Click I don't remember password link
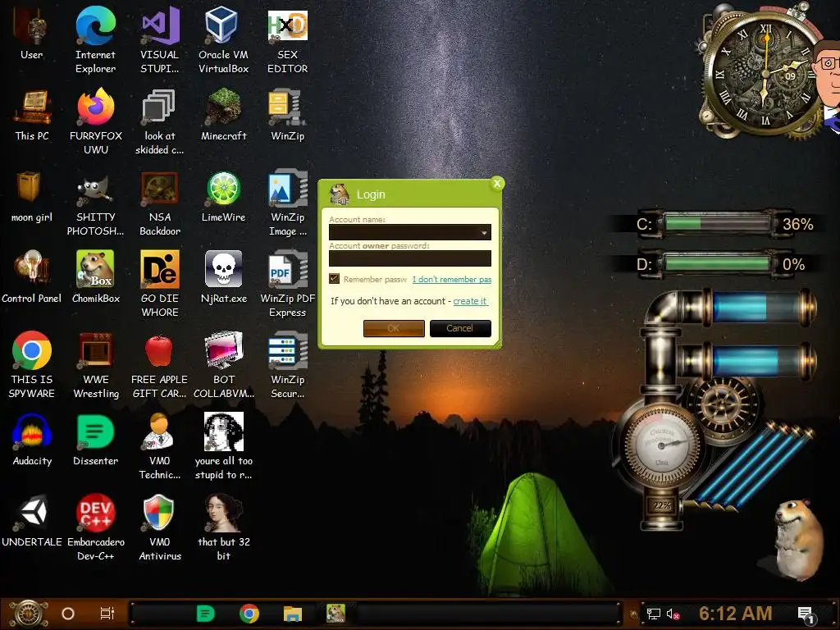Image resolution: width=840 pixels, height=630 pixels. (x=452, y=279)
